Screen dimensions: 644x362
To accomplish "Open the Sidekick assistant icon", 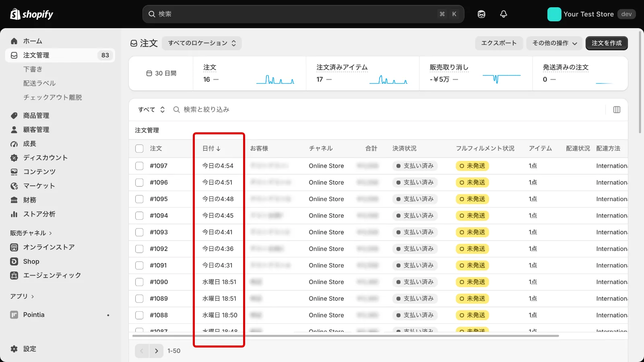I will click(481, 14).
